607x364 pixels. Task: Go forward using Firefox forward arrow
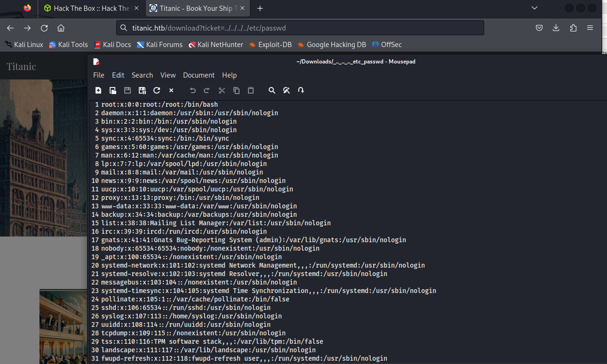click(27, 28)
